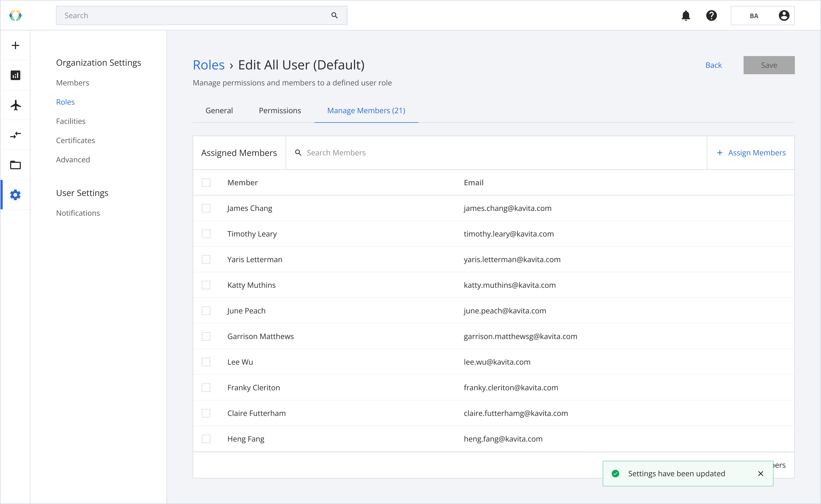
Task: Click the app logo in top-left corner
Action: pos(15,15)
